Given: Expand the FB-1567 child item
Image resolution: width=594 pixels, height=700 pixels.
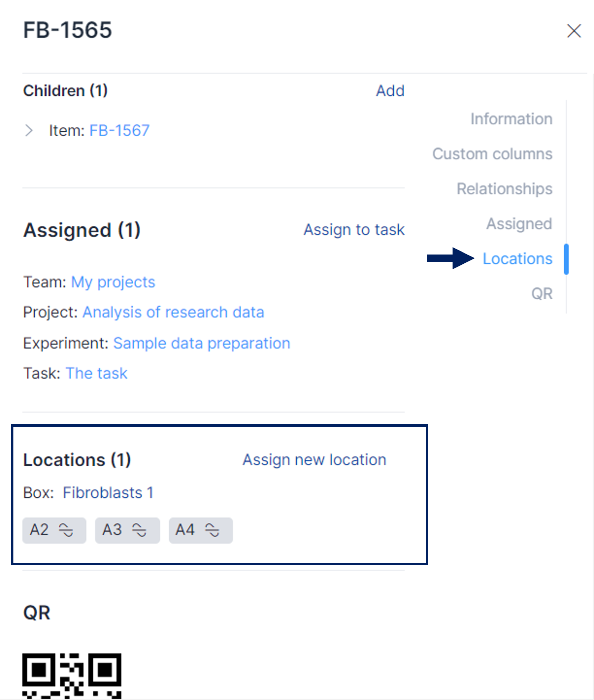Looking at the screenshot, I should (x=29, y=131).
